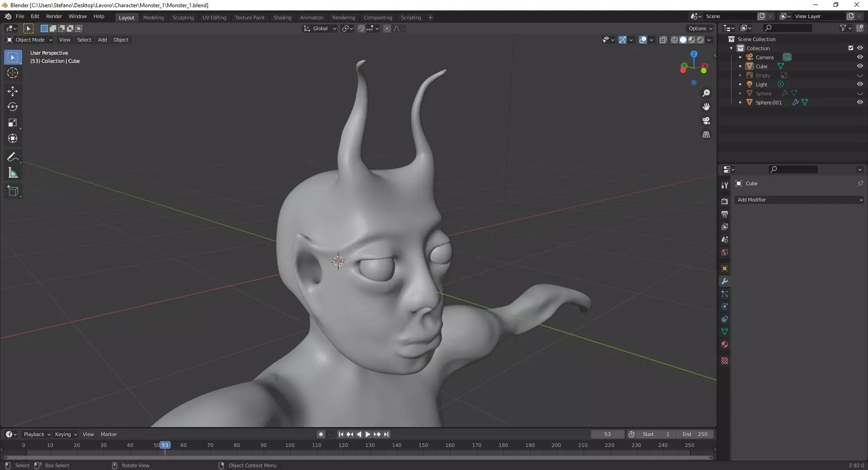This screenshot has height=470, width=868.
Task: Open the Global transform orientation dropdown
Action: tap(320, 28)
